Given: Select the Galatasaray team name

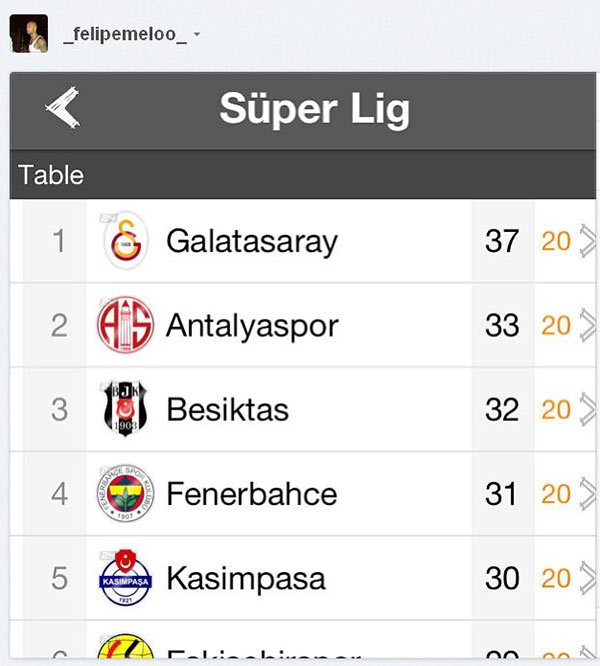Looking at the screenshot, I should point(252,241).
